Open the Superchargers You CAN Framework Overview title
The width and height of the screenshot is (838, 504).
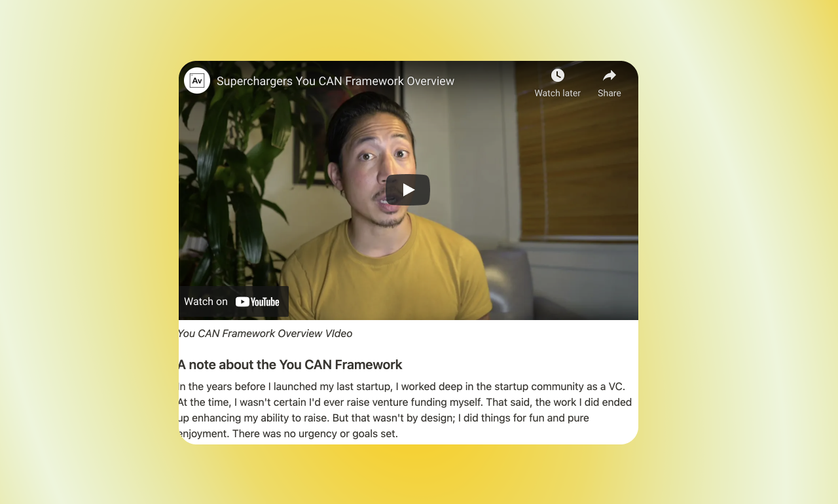(x=335, y=81)
